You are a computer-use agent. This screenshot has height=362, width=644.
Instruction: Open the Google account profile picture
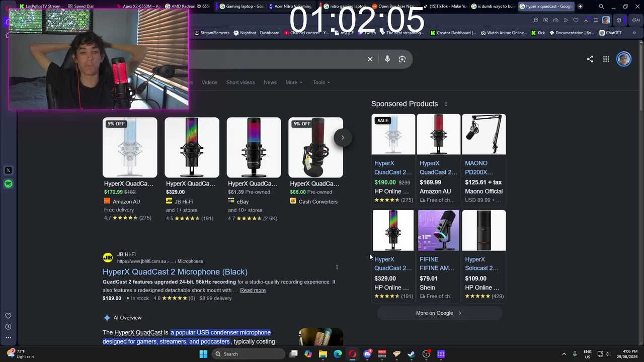point(624,59)
